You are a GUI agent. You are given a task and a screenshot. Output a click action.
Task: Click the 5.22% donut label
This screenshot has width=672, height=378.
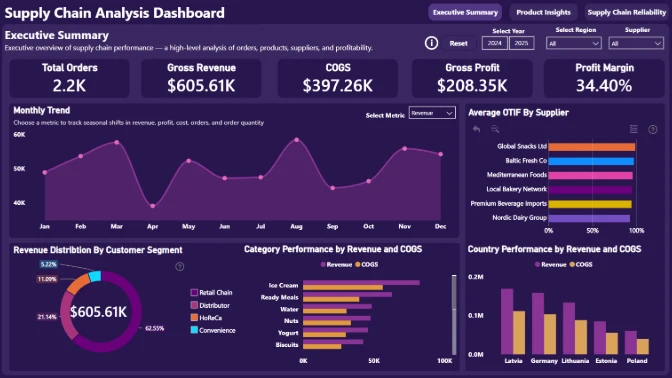click(48, 264)
